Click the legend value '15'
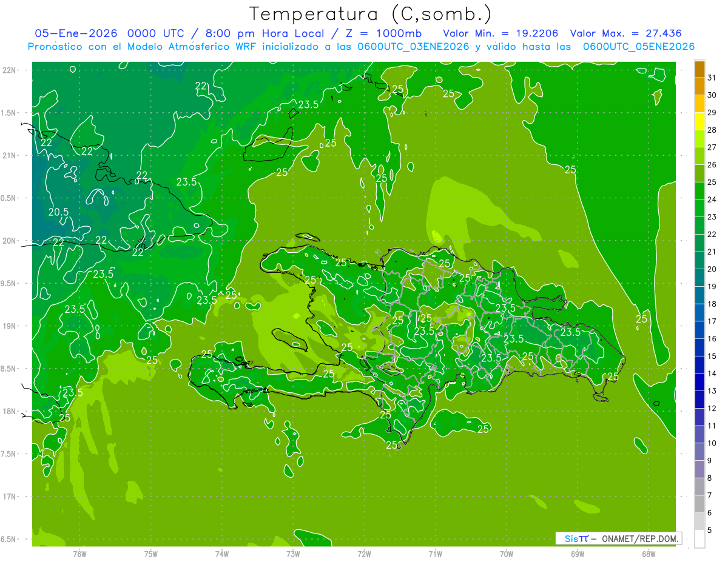This screenshot has width=728, height=562. tap(712, 356)
